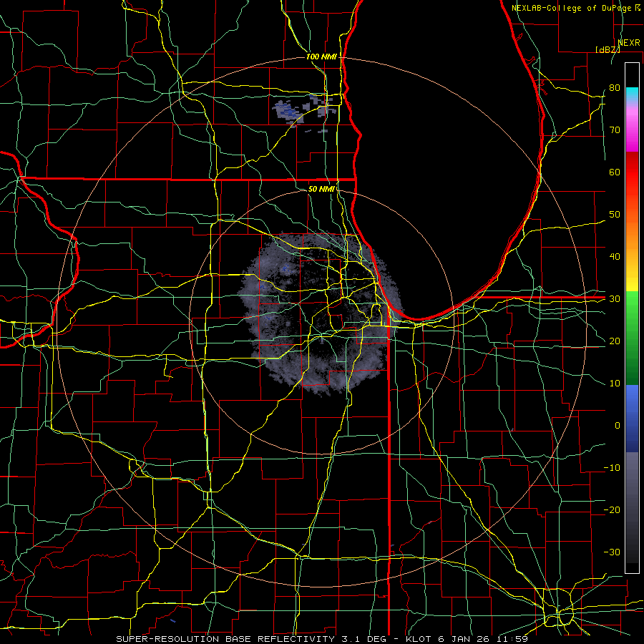The image size is (644, 644).
Task: Click the "40" value on the dBZ scale
Action: 615,256
